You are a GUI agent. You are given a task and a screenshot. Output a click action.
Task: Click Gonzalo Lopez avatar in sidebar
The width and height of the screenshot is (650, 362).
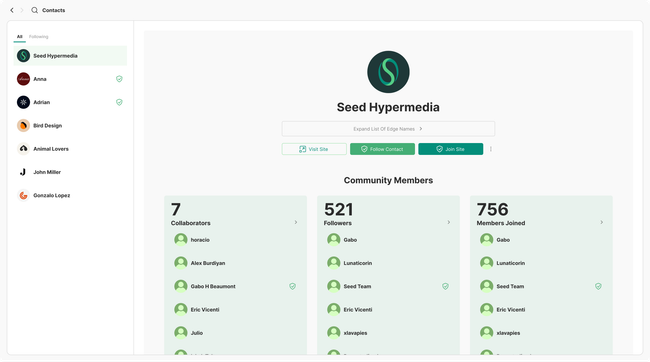pos(23,195)
